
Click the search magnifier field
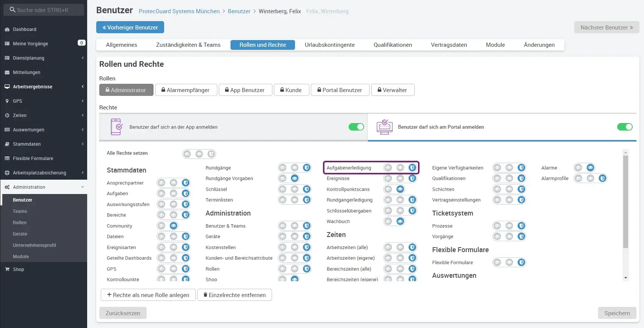(x=44, y=10)
